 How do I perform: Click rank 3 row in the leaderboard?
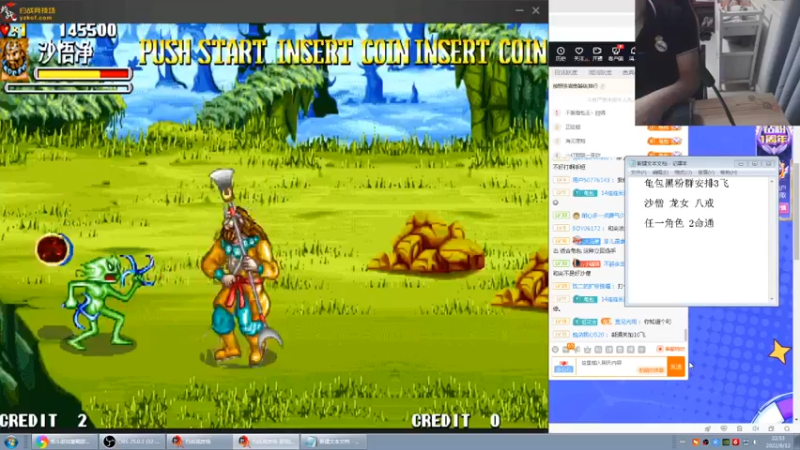click(x=618, y=141)
